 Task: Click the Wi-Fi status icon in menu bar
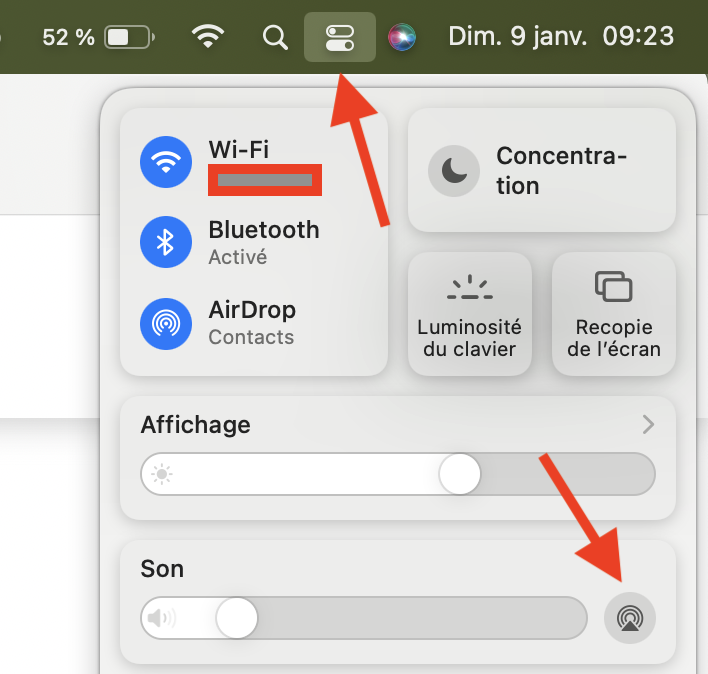[208, 36]
